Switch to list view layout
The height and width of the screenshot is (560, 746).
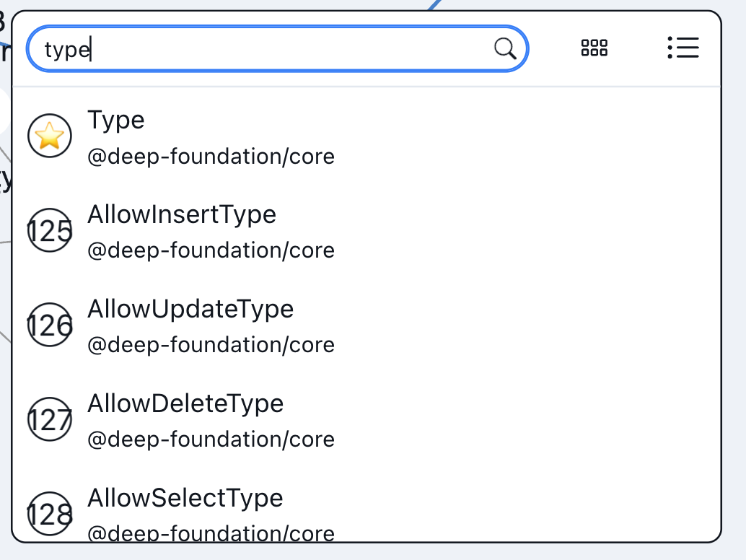(x=683, y=48)
